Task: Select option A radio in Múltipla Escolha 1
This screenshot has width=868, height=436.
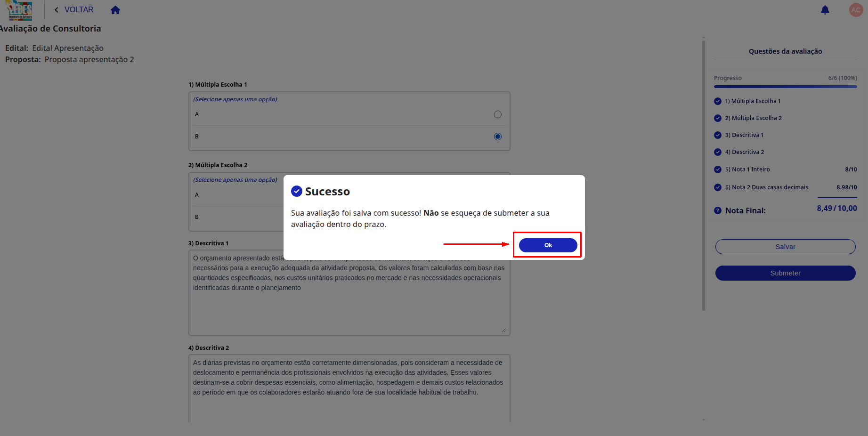Action: click(x=497, y=114)
